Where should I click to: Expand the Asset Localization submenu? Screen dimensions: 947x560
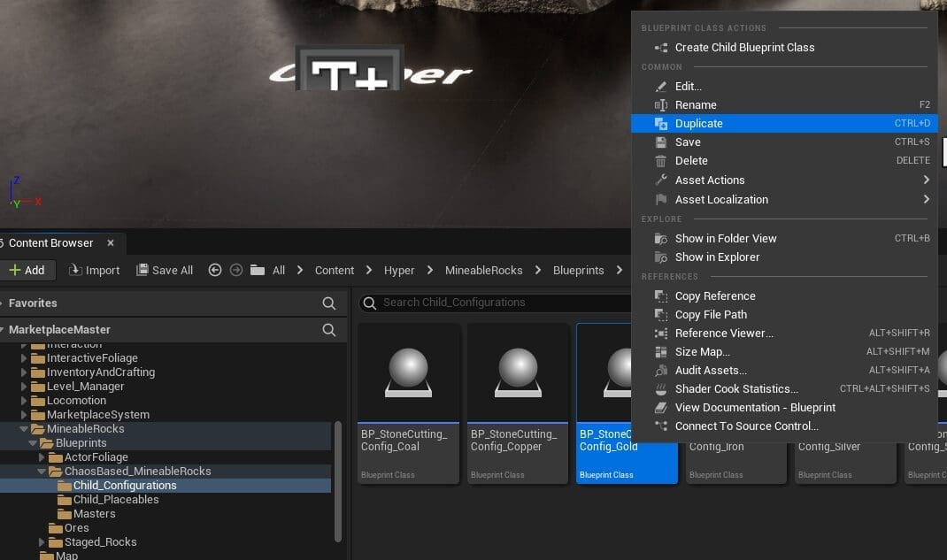click(926, 200)
